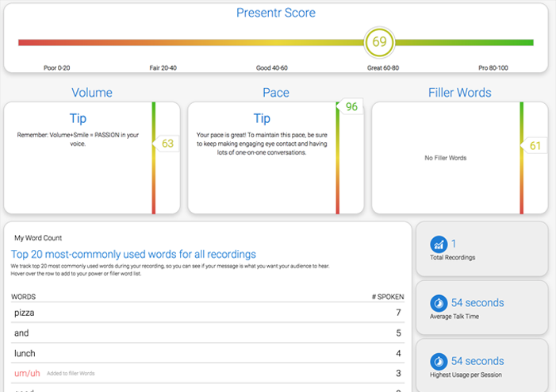Click the spoken count 7 for pizza
Image resolution: width=556 pixels, height=392 pixels.
click(x=398, y=313)
